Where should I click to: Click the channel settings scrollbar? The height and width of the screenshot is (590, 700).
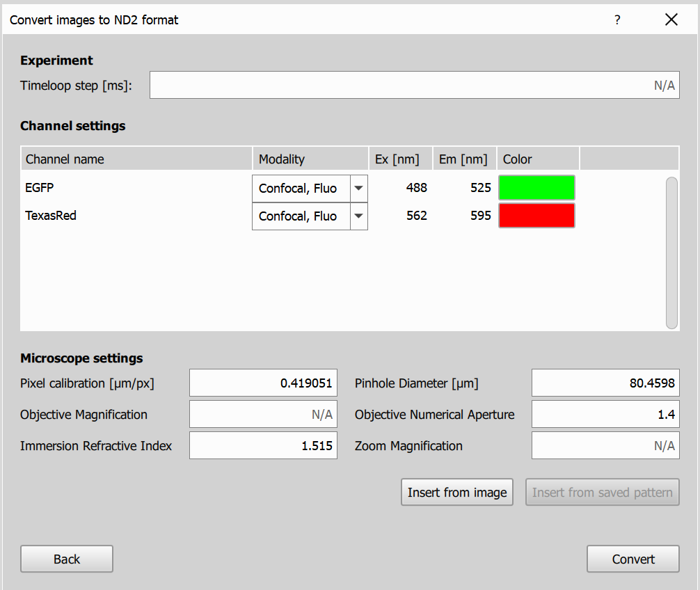pos(672,250)
